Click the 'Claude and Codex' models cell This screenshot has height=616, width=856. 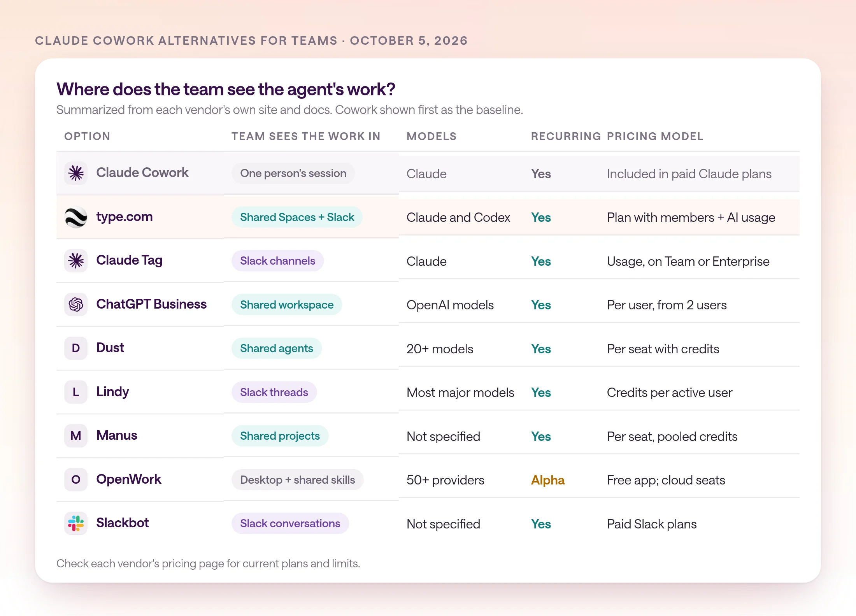[x=458, y=217]
